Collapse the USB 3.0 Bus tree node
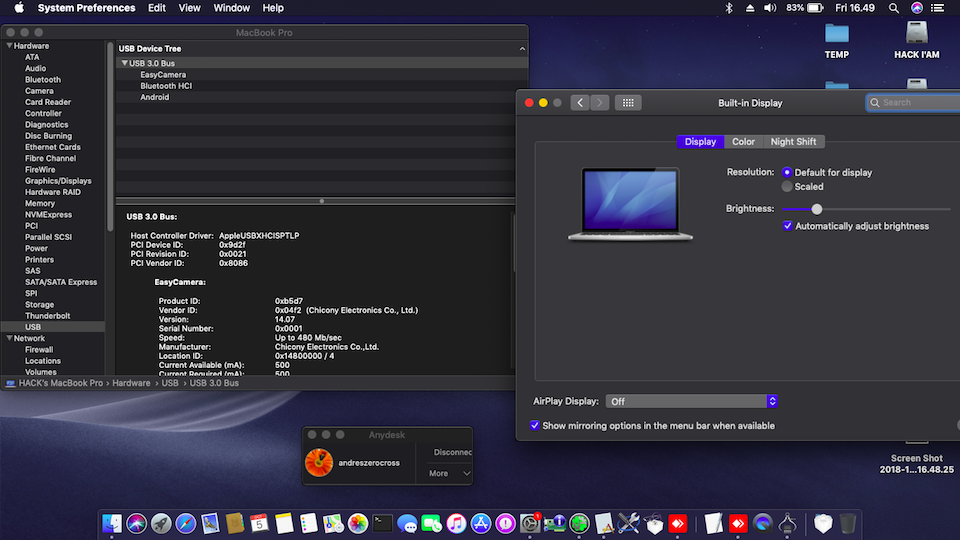The height and width of the screenshot is (540, 960). (x=124, y=63)
